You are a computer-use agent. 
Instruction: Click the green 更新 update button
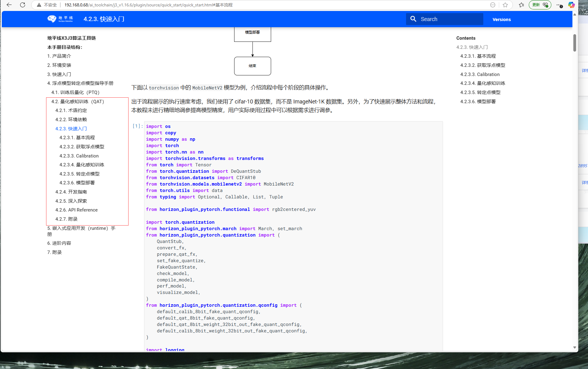pyautogui.click(x=539, y=5)
